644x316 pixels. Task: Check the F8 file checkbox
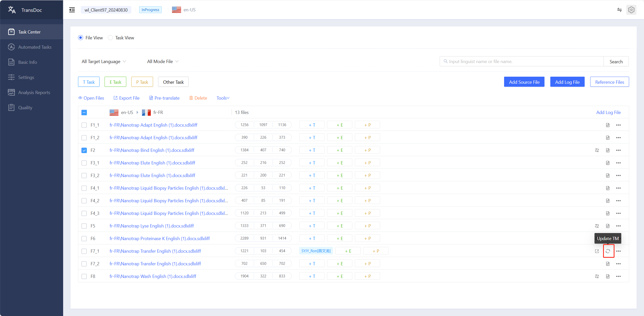84,276
